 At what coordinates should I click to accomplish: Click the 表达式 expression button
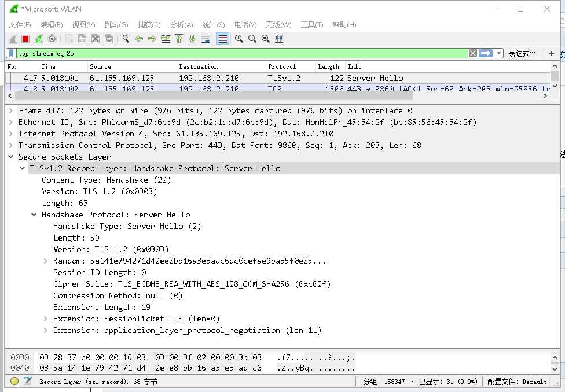click(522, 53)
